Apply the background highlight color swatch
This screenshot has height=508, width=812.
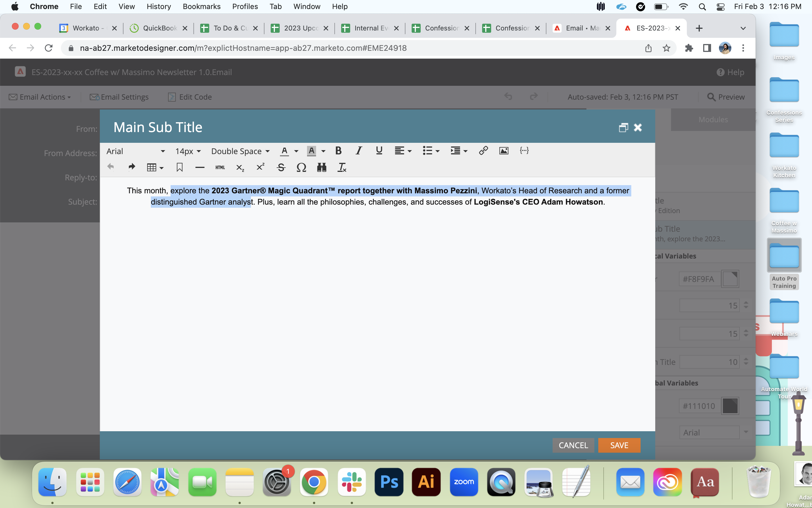point(311,151)
